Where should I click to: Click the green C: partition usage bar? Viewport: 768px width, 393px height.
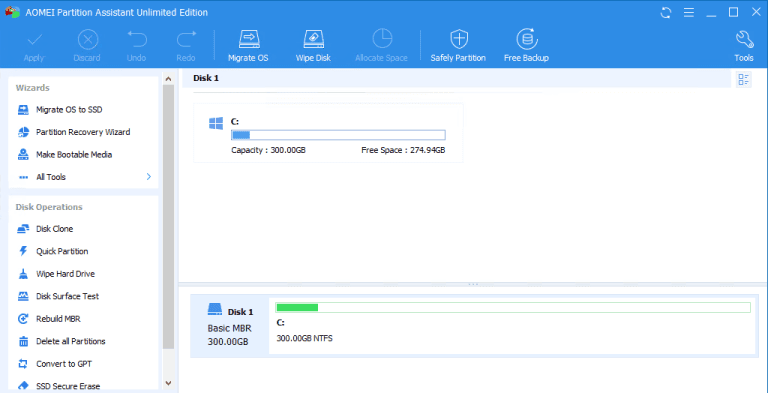click(x=513, y=308)
